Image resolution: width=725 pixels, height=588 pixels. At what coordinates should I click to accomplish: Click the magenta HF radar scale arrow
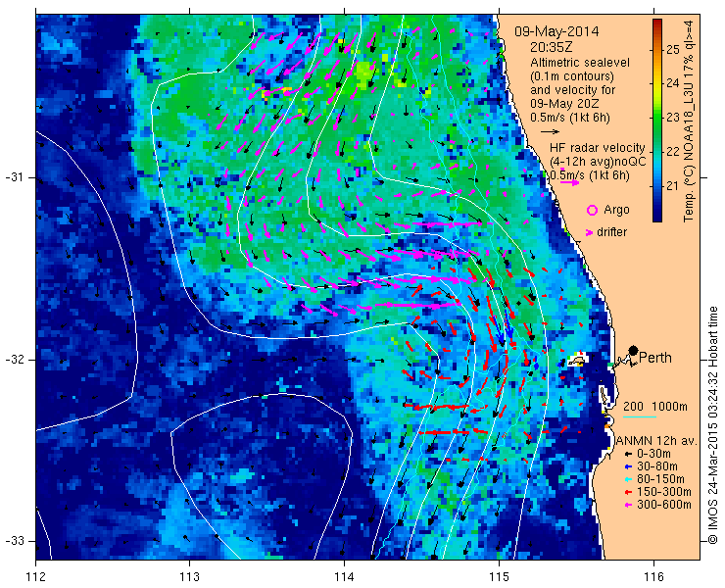(x=569, y=182)
